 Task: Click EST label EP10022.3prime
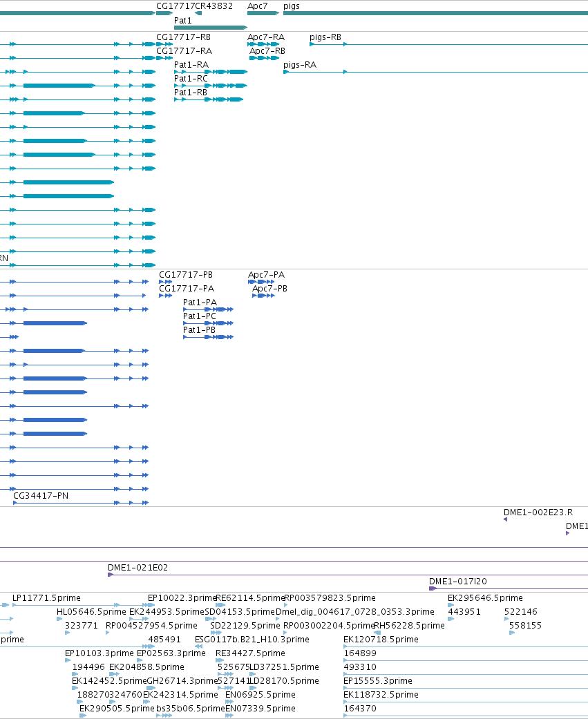182,598
